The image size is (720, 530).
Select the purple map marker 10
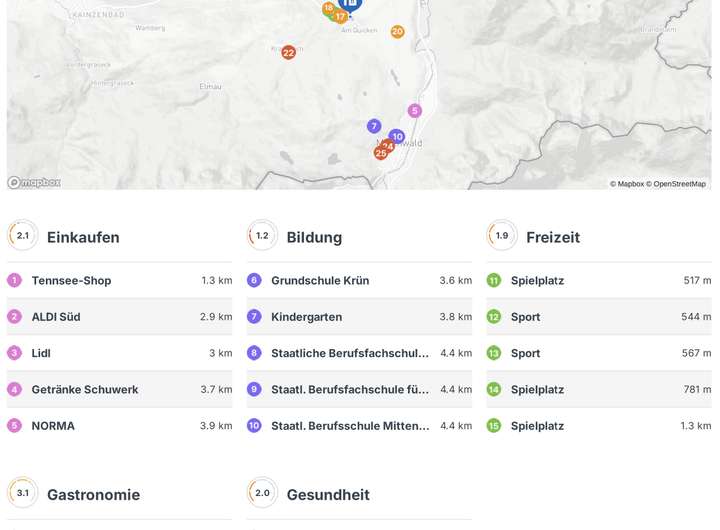coord(397,136)
